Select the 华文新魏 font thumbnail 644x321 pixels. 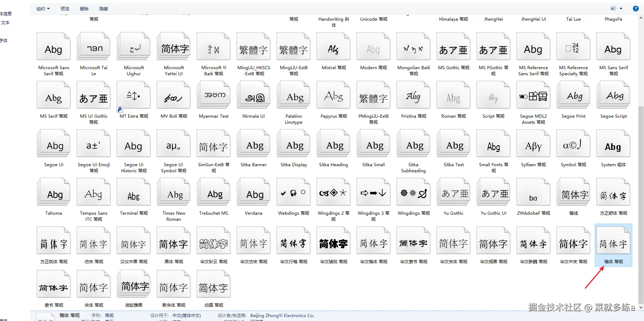tap(533, 240)
